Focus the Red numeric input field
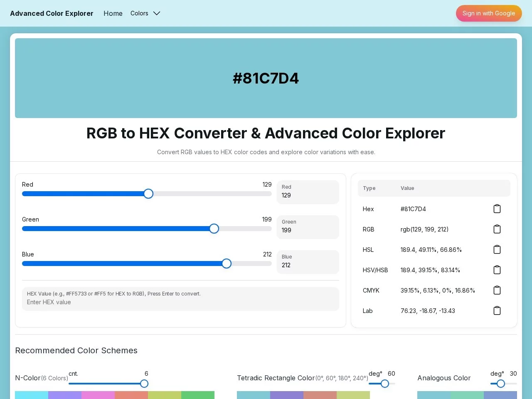Image resolution: width=532 pixels, height=399 pixels. (308, 195)
